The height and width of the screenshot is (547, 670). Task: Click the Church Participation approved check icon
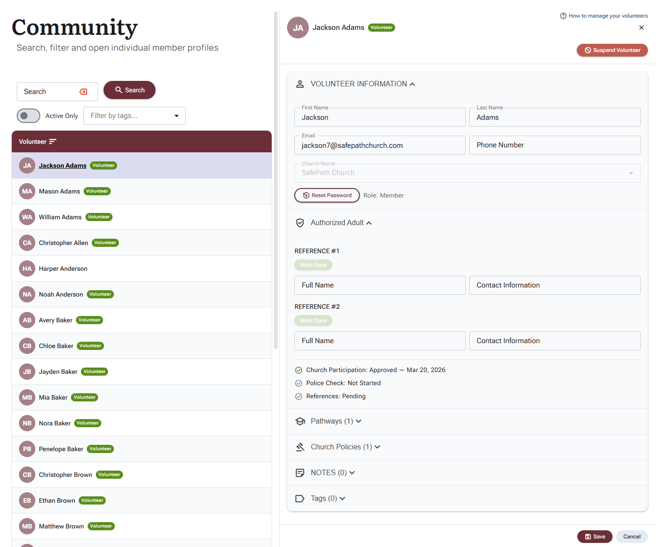point(299,370)
